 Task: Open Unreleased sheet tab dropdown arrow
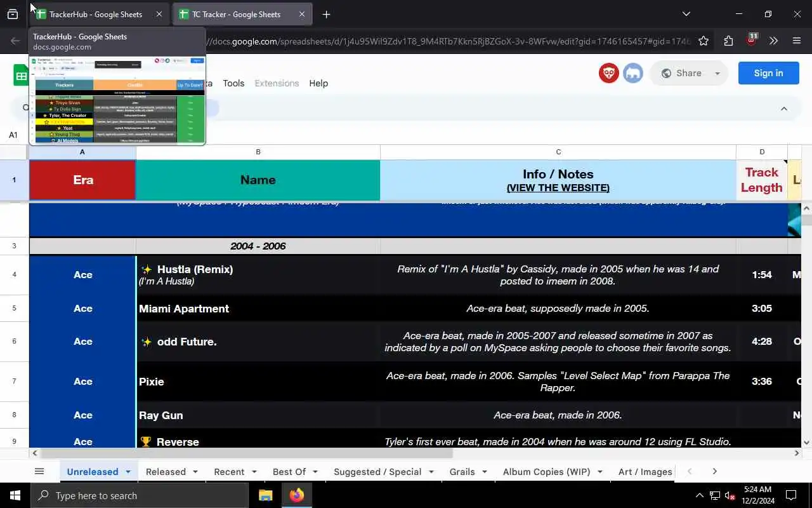tap(128, 472)
